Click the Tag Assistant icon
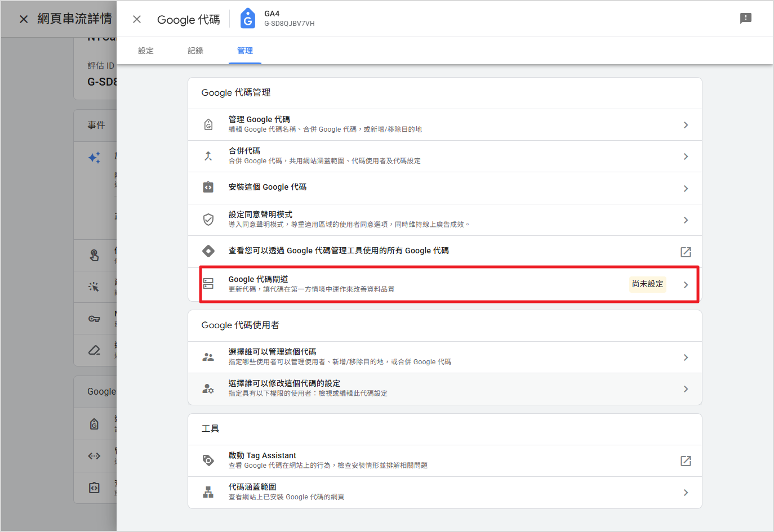The image size is (774, 532). coord(208,461)
